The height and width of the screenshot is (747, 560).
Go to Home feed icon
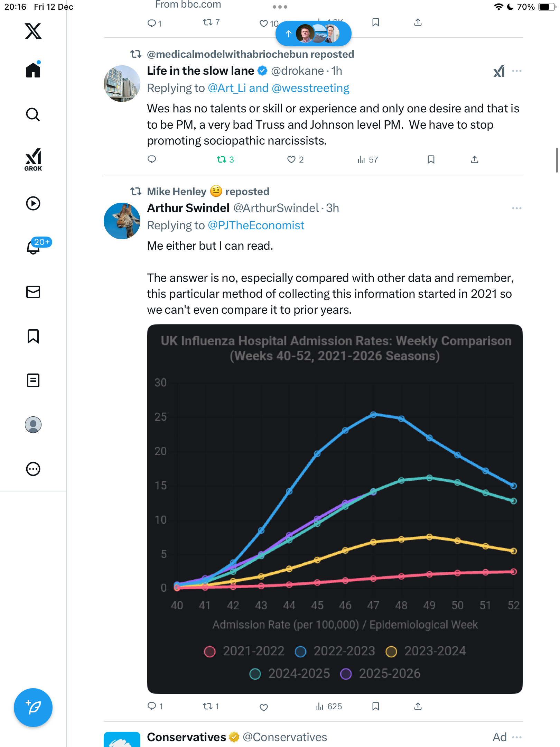point(33,70)
